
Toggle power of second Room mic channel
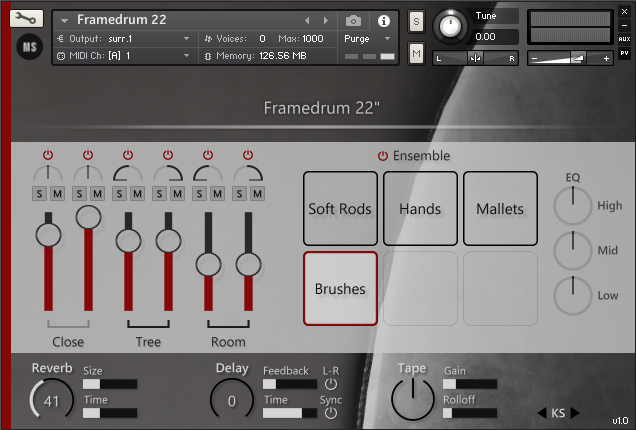point(248,155)
